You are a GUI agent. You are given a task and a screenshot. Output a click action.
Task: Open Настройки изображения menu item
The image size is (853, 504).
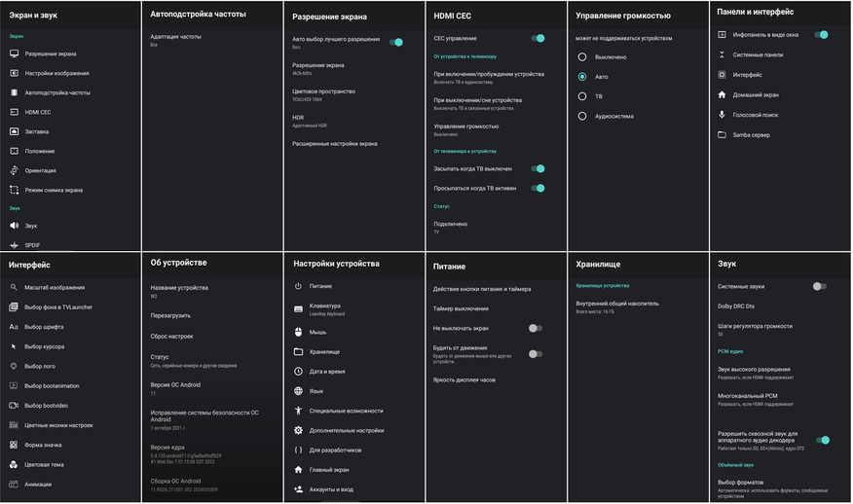point(56,73)
